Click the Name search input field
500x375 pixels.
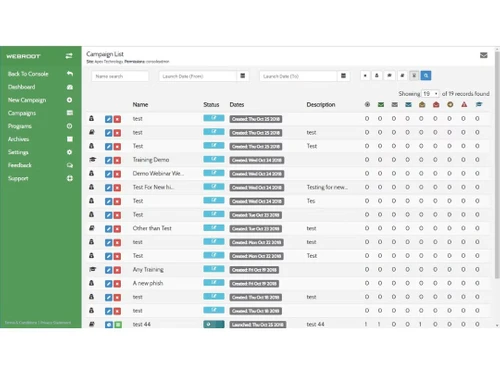(120, 76)
